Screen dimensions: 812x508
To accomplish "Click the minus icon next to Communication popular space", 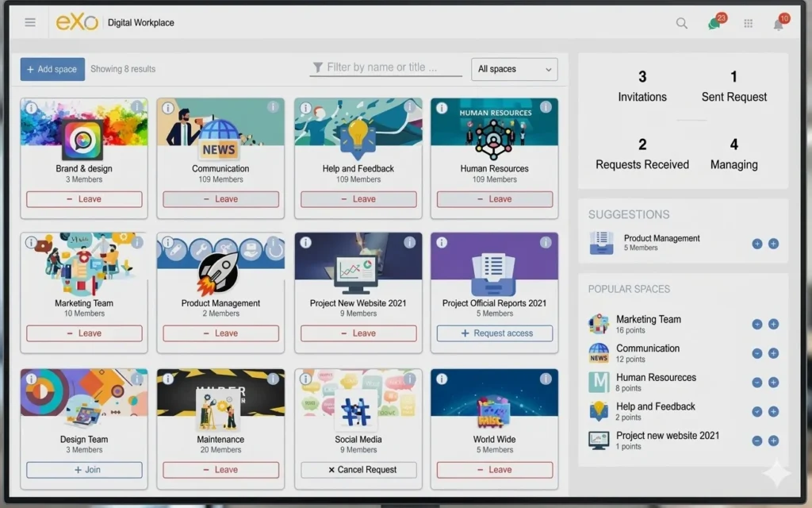I will [757, 353].
